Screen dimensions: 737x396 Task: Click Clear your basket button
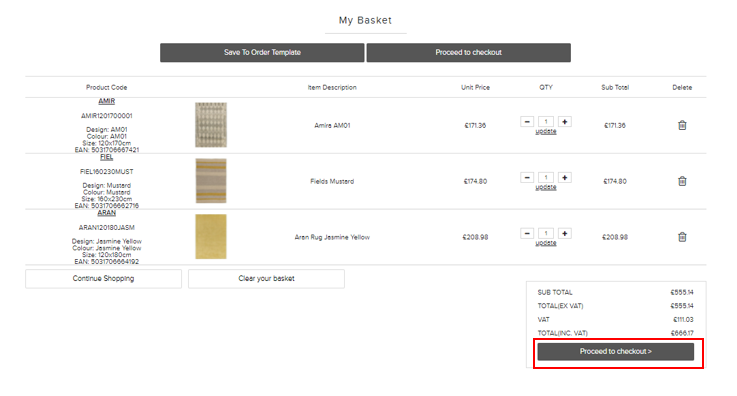coord(267,279)
